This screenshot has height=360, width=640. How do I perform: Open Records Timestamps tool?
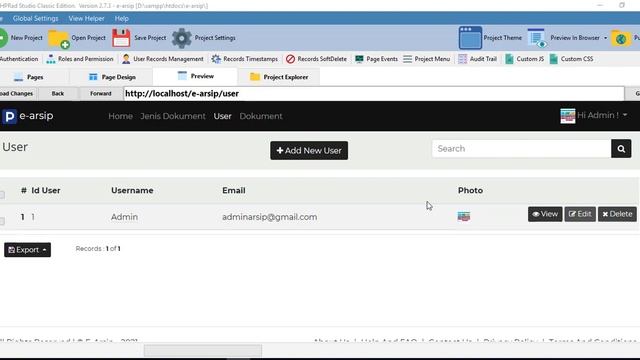(x=244, y=59)
